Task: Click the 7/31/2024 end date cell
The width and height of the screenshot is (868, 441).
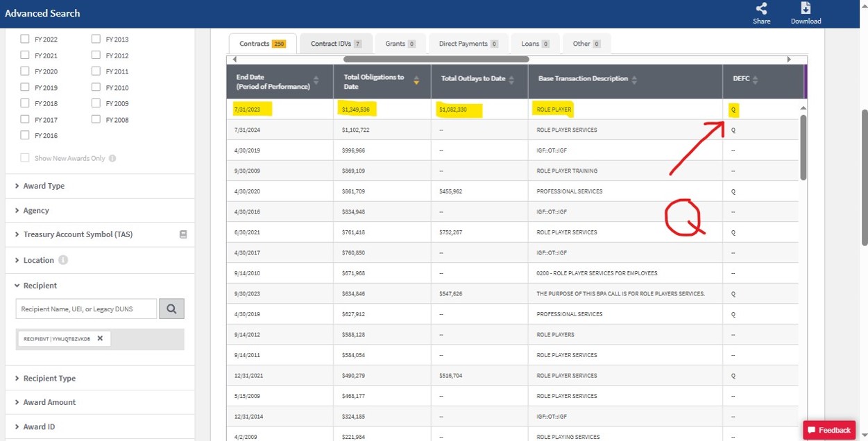Action: point(280,130)
